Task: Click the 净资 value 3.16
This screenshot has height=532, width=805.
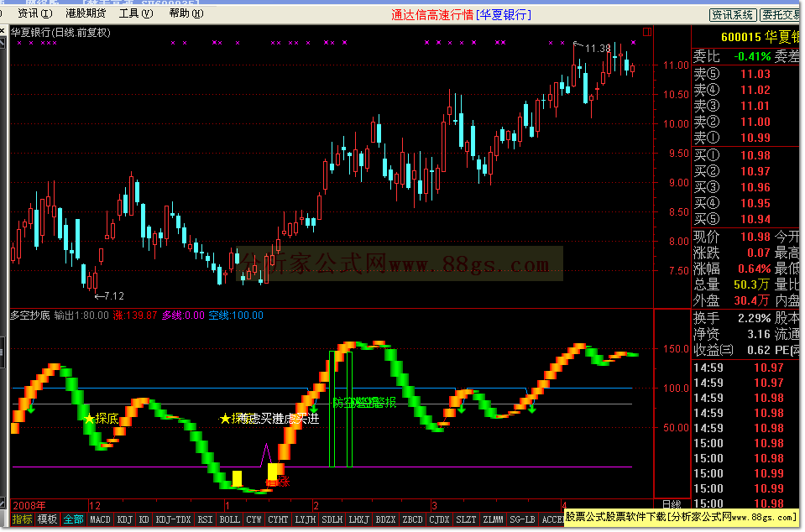Action: 758,335
